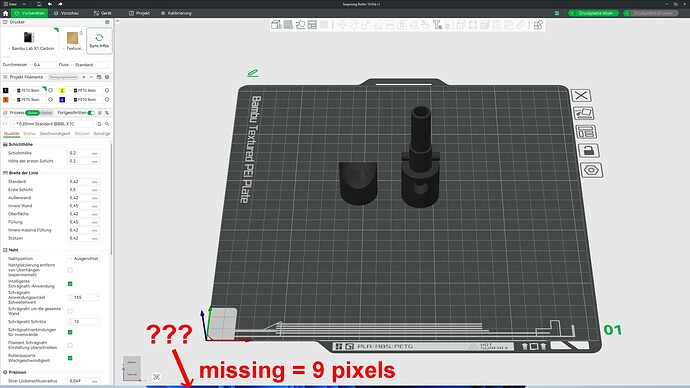The height and width of the screenshot is (388, 690).
Task: Click the Add plate grid icon
Action: coord(288,25)
